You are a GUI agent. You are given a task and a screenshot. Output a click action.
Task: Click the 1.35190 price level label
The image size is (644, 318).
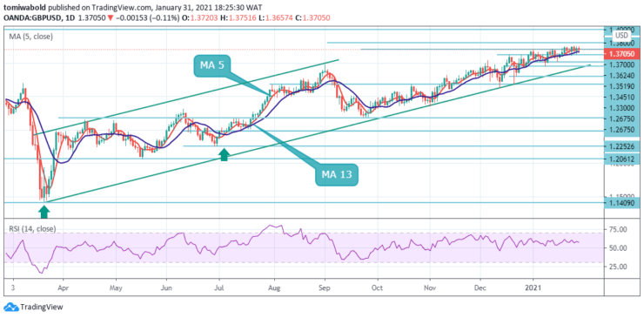[623, 86]
